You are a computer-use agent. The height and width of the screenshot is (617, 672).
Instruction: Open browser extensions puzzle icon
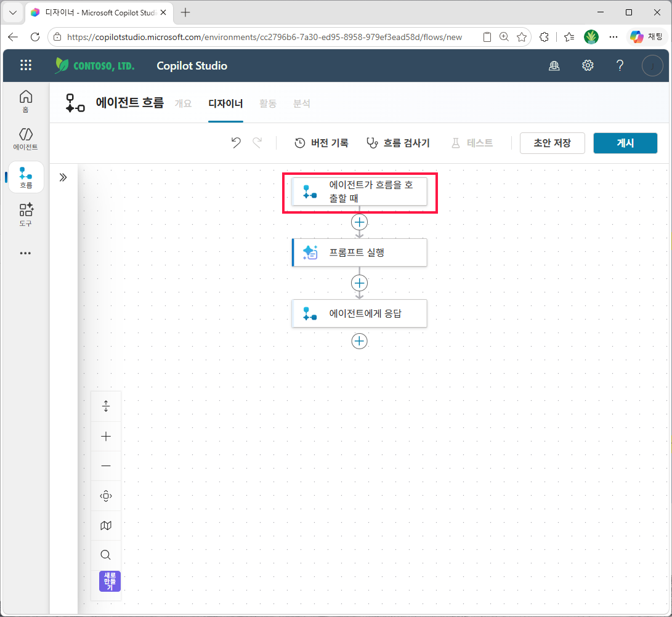point(544,37)
